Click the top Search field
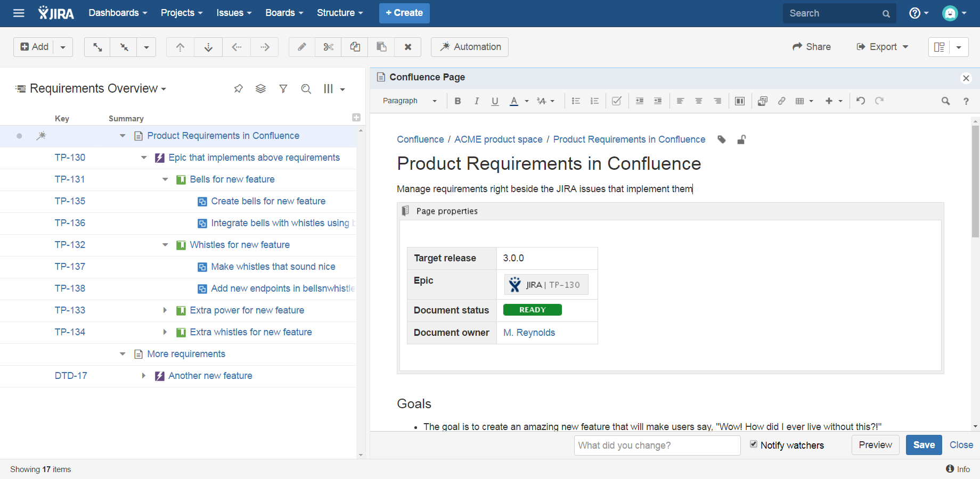Screen dimensions: 980x479 click(839, 13)
